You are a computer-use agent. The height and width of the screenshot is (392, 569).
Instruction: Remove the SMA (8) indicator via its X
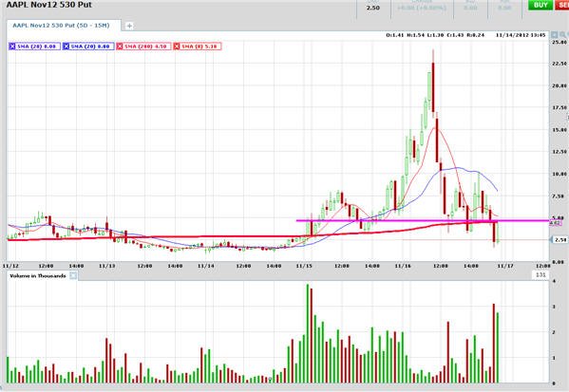pos(177,47)
